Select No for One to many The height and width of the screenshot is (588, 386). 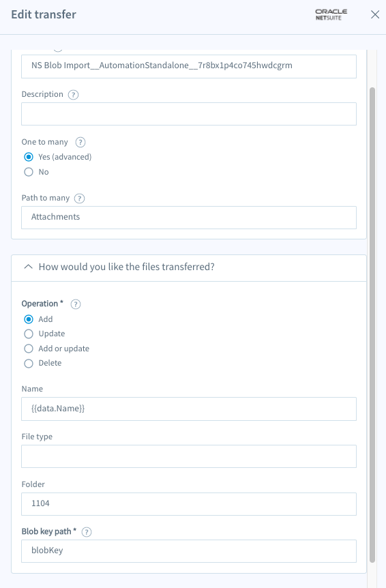click(29, 172)
